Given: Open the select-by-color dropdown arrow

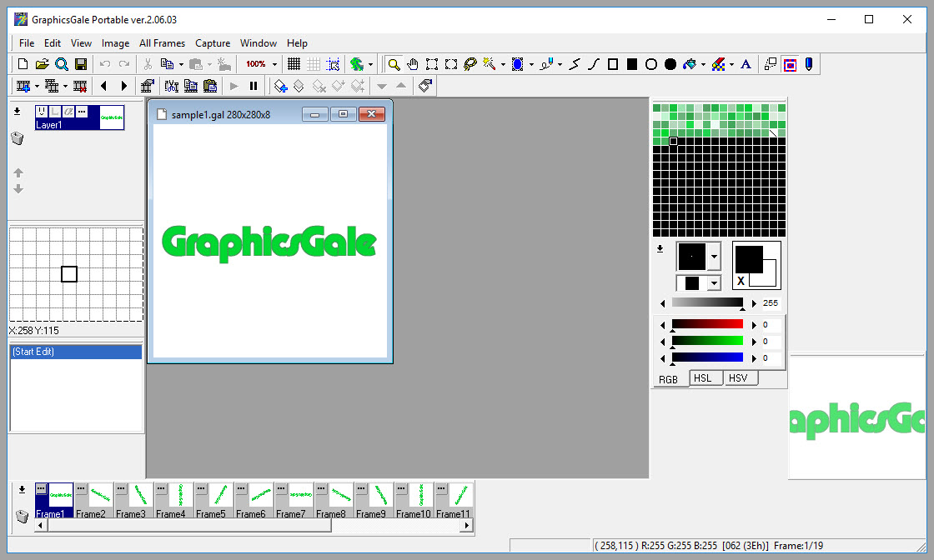Looking at the screenshot, I should (x=531, y=64).
